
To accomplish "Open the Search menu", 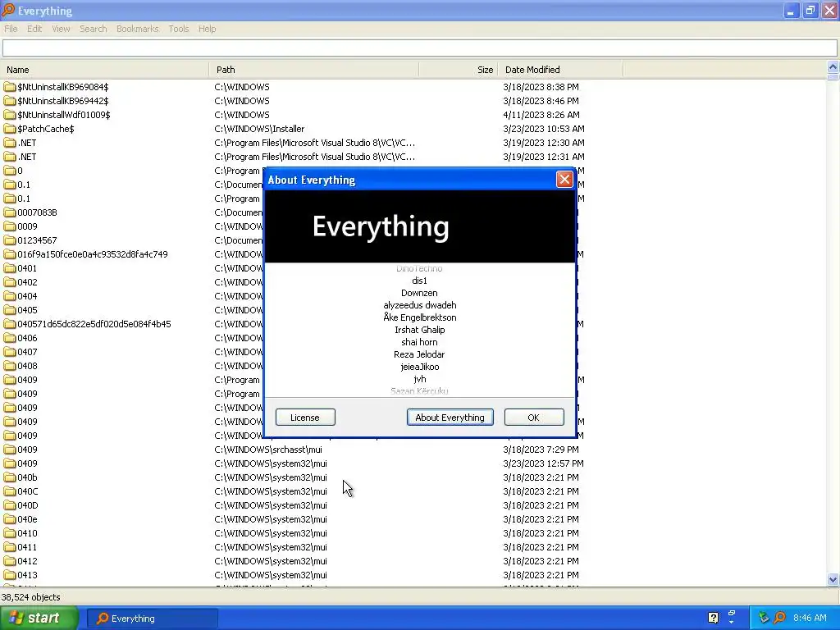I will (x=94, y=29).
